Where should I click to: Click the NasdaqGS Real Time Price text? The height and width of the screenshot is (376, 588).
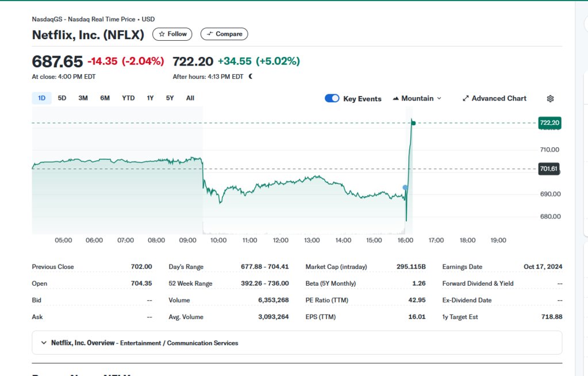[93, 19]
